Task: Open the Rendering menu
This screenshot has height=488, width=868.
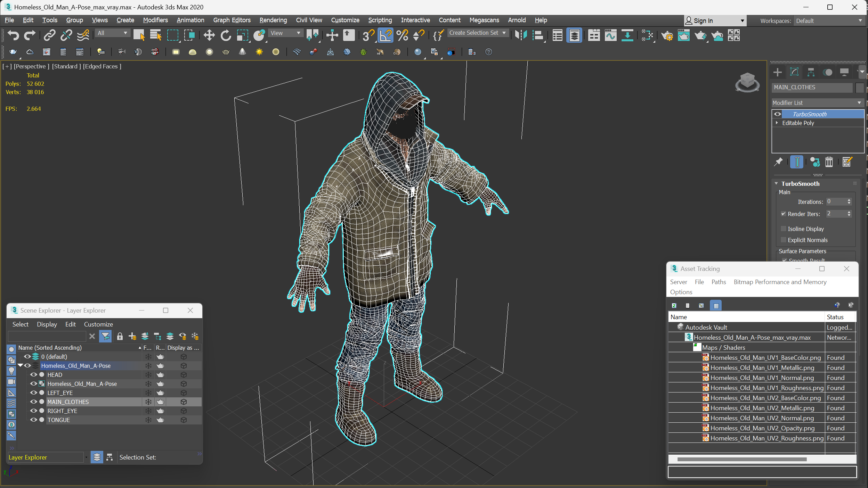Action: (x=273, y=20)
